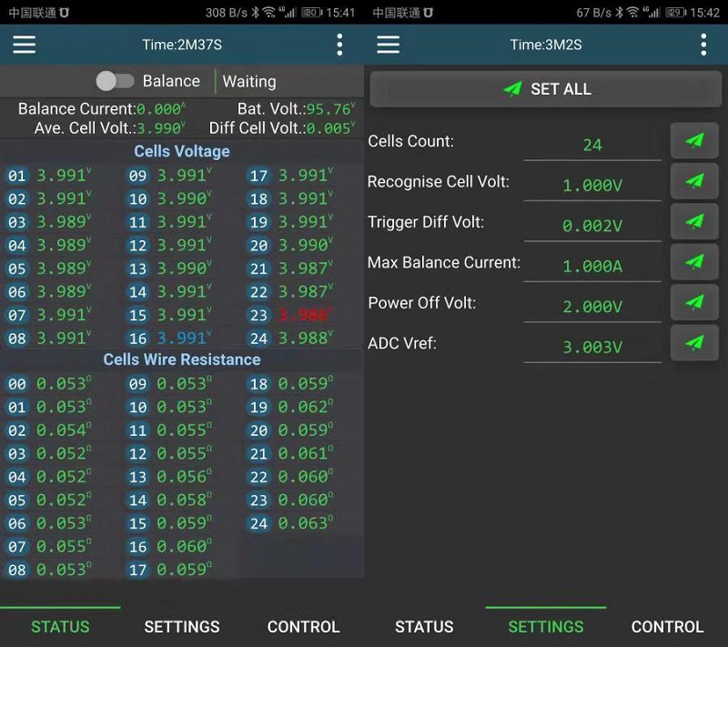This screenshot has height=728, width=728.
Task: Toggle the Balance switch
Action: point(115,81)
